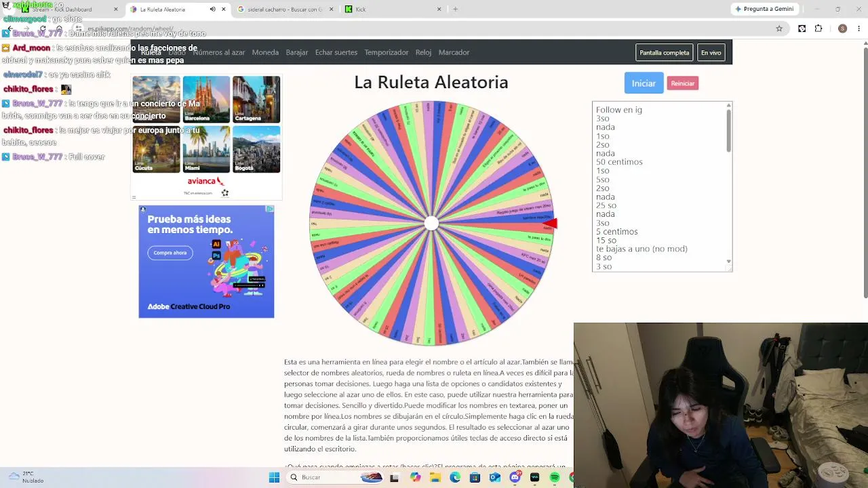The height and width of the screenshot is (488, 868).
Task: Open Números al azar page
Action: [218, 52]
